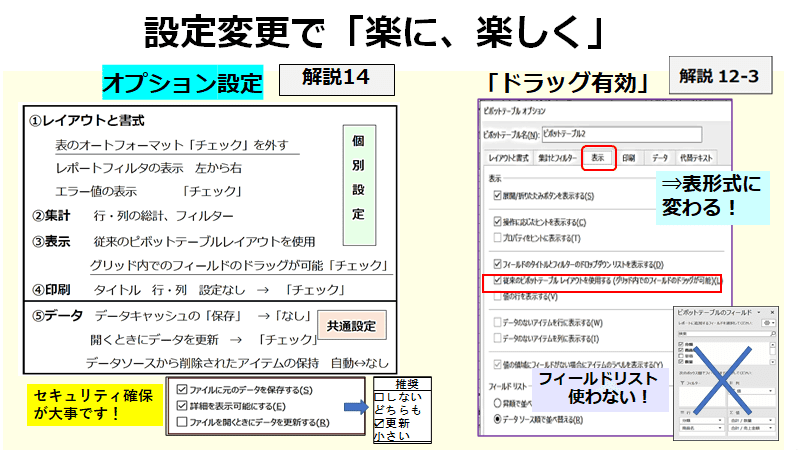Select データソース順で並べ替える(R) radio button
809x450 pixels.
pyautogui.click(x=497, y=419)
